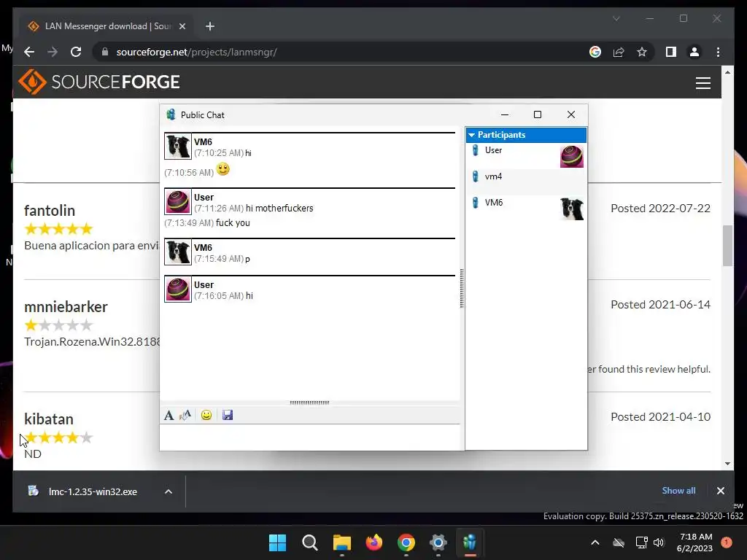Open Chrome three-dot menu
Screen dimensions: 747x560
tap(718, 52)
